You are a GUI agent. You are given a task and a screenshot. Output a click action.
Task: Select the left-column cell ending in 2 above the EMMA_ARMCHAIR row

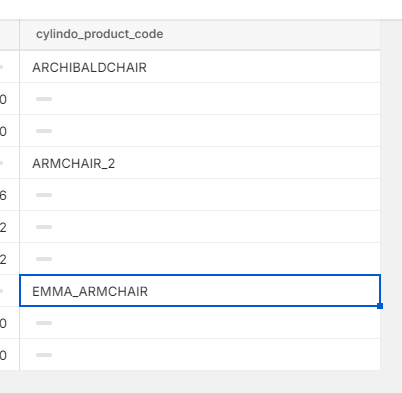pos(10,259)
